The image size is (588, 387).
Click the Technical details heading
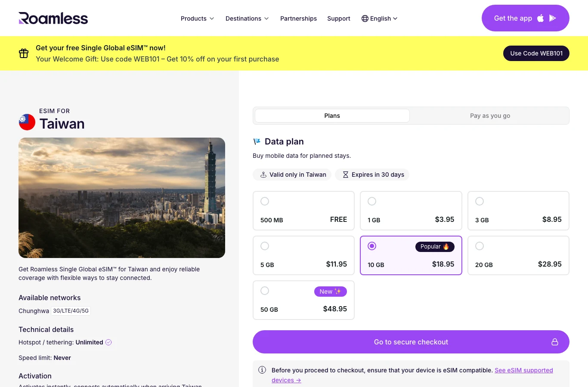46,329
